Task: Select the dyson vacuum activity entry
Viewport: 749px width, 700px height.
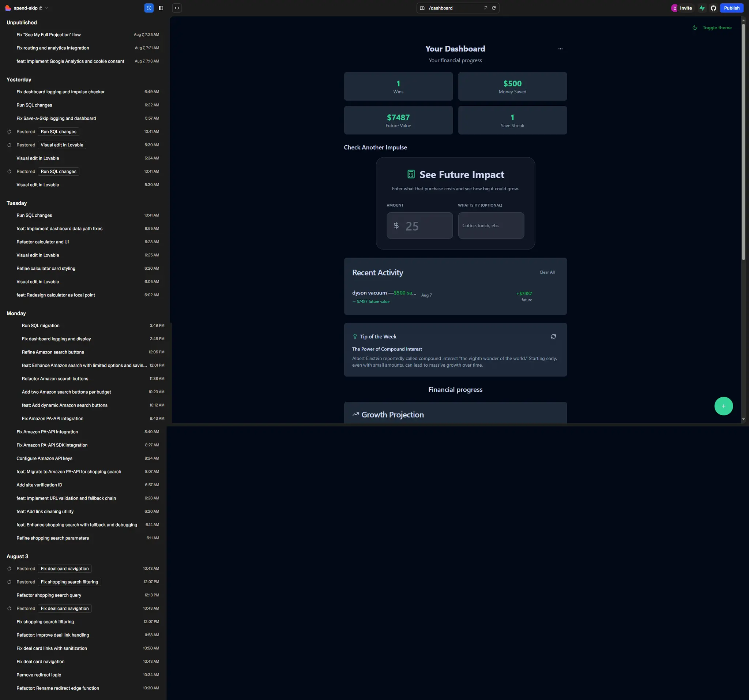Action: tap(455, 296)
